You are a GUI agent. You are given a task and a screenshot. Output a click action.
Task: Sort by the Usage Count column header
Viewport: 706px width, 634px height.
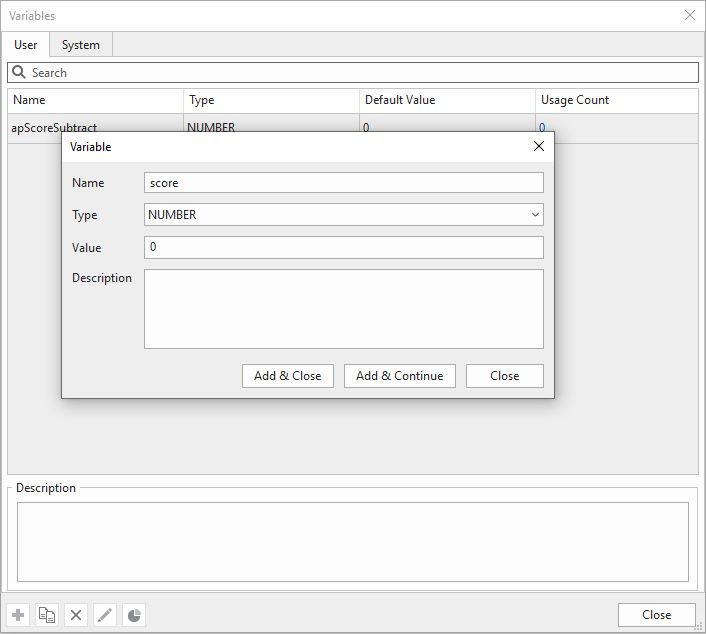(x=617, y=100)
